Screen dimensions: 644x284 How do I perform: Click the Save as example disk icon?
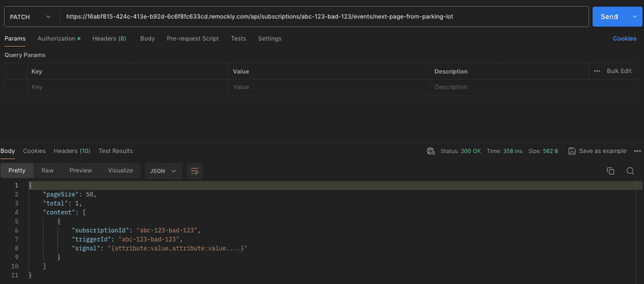[x=570, y=151]
